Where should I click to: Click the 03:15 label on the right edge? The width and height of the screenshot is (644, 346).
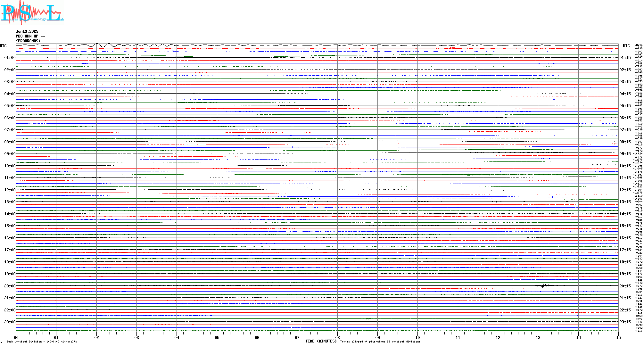625,82
